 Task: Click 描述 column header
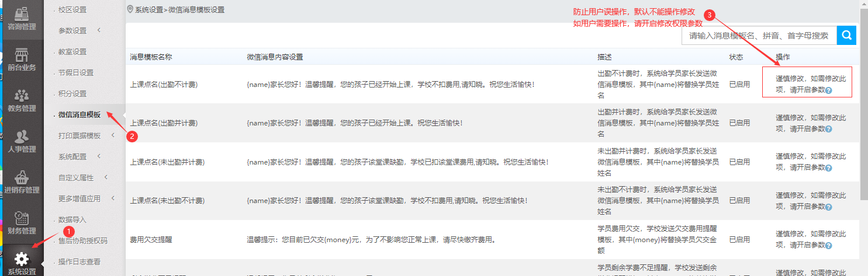604,57
